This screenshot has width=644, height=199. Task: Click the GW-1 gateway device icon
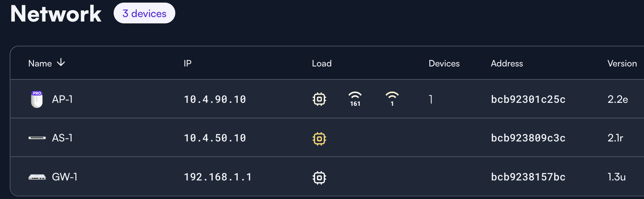tap(37, 177)
